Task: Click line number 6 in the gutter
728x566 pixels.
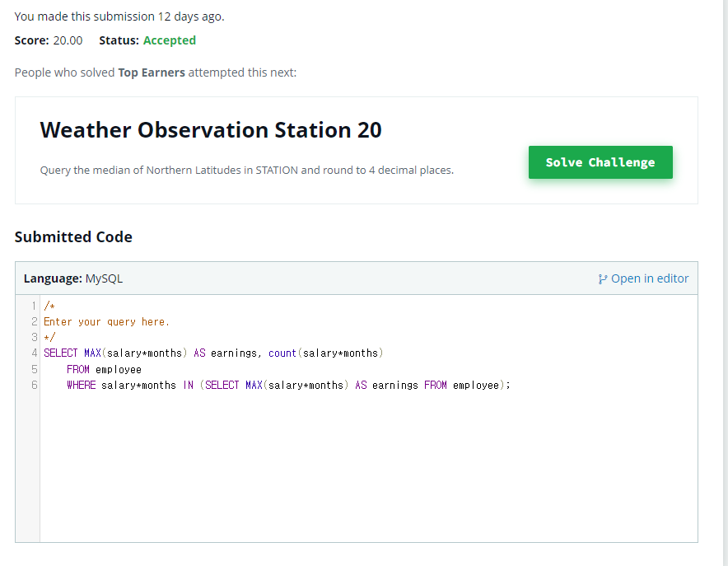Action: (34, 386)
